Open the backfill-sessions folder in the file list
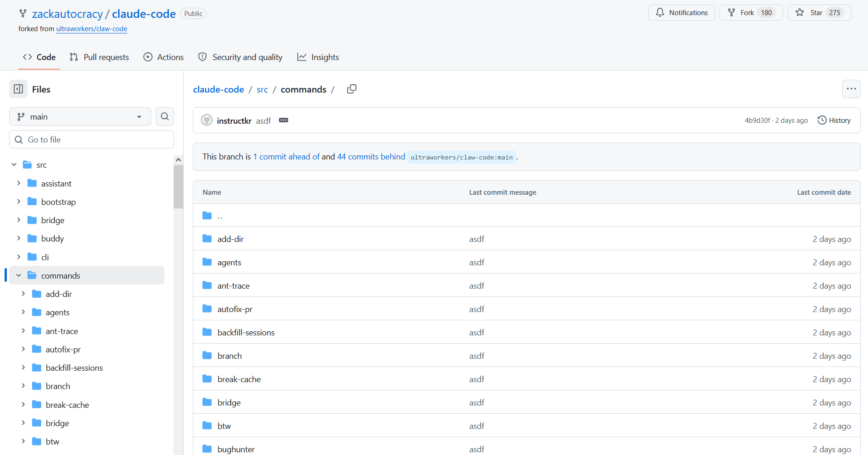Screen dimensions: 868x455 246,333
